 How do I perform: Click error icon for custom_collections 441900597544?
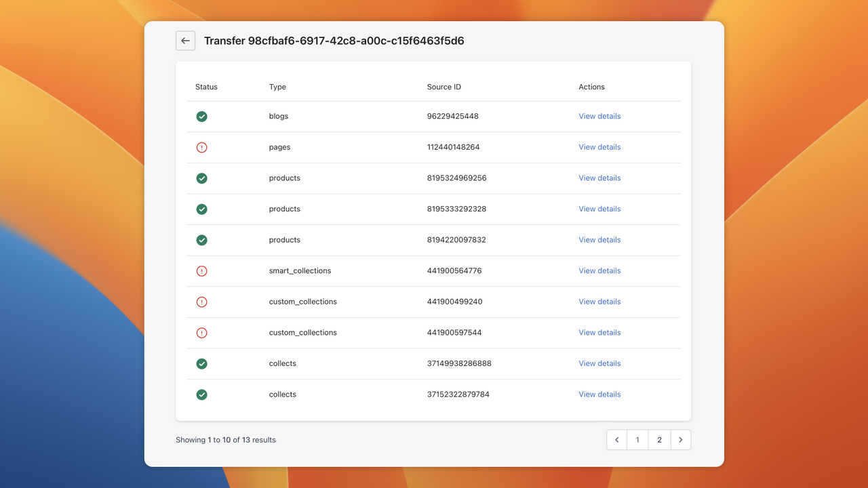(201, 333)
